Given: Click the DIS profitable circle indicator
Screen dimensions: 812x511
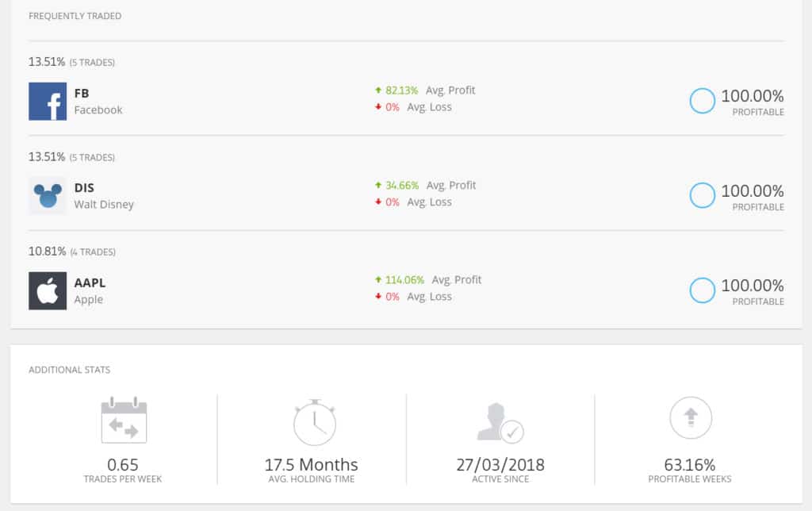Looking at the screenshot, I should tap(703, 195).
